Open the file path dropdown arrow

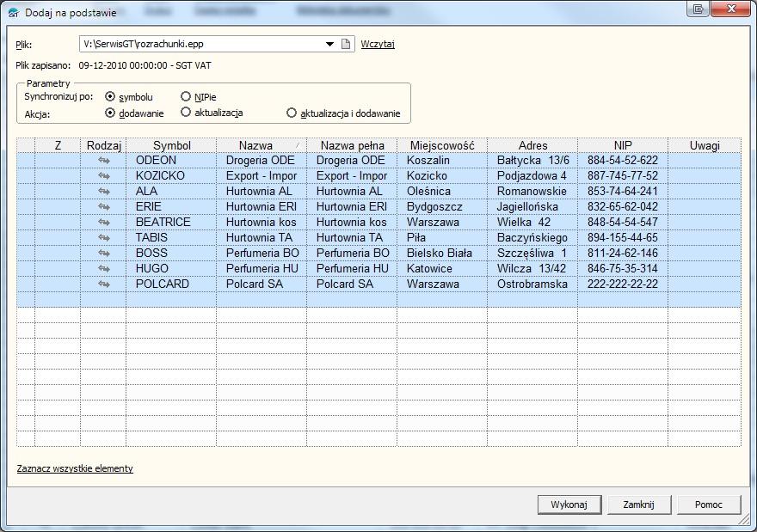click(x=329, y=44)
